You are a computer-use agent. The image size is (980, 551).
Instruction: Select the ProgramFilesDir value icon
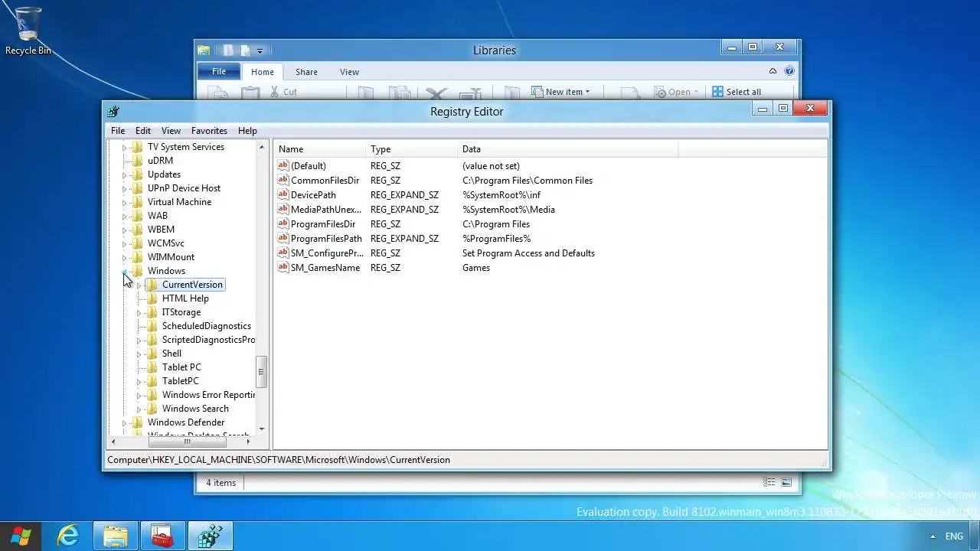283,224
